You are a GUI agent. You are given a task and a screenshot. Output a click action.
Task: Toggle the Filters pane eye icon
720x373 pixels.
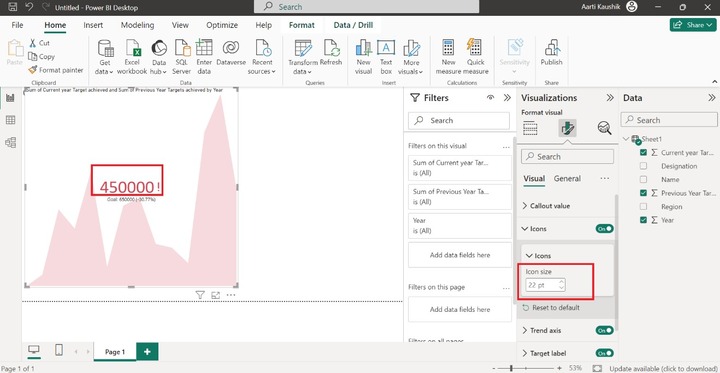tap(490, 98)
